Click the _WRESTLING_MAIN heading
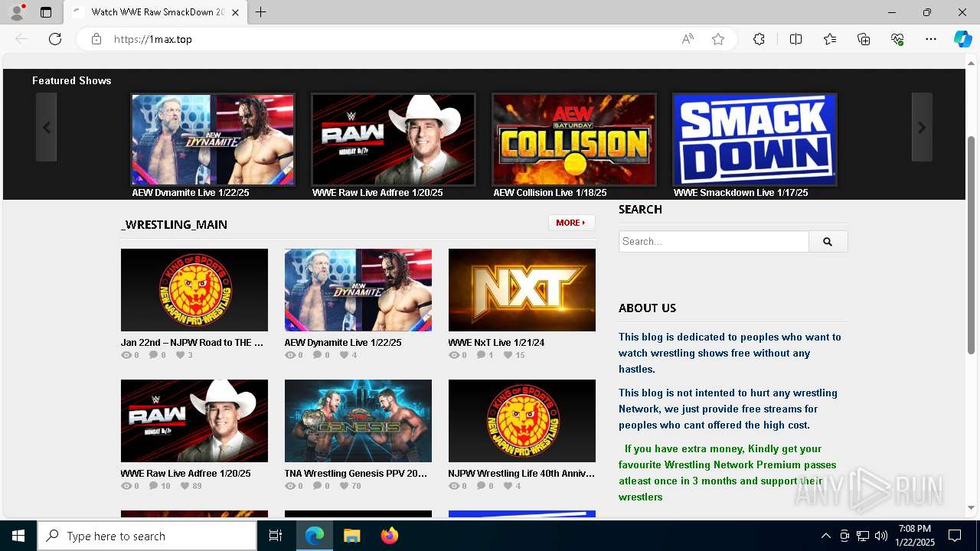The height and width of the screenshot is (551, 980). 174,224
